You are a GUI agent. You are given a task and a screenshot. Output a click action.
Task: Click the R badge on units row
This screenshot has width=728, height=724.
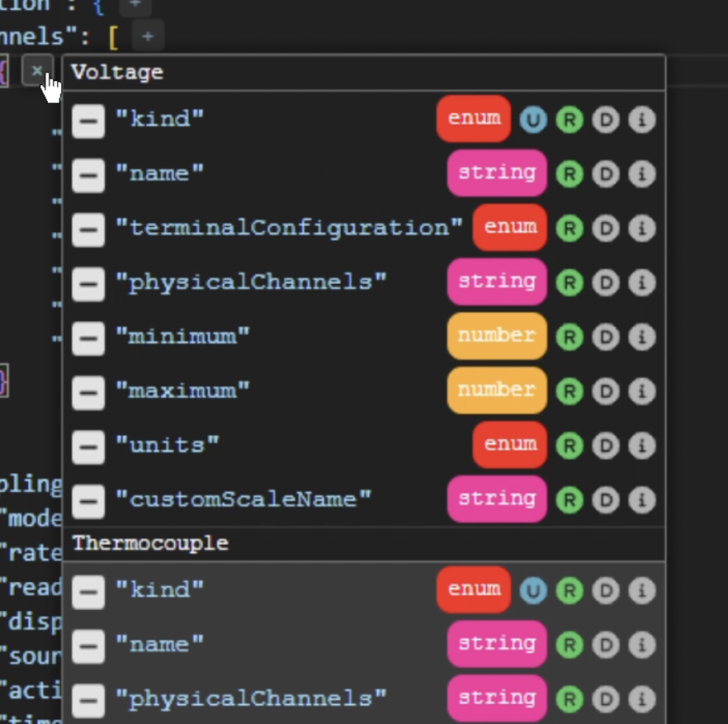569,446
